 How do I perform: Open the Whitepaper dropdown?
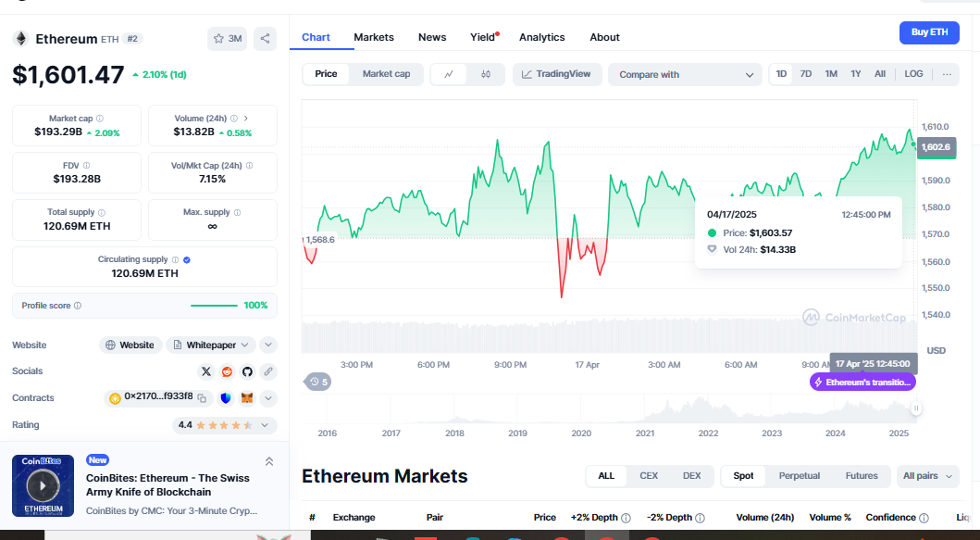click(x=211, y=345)
